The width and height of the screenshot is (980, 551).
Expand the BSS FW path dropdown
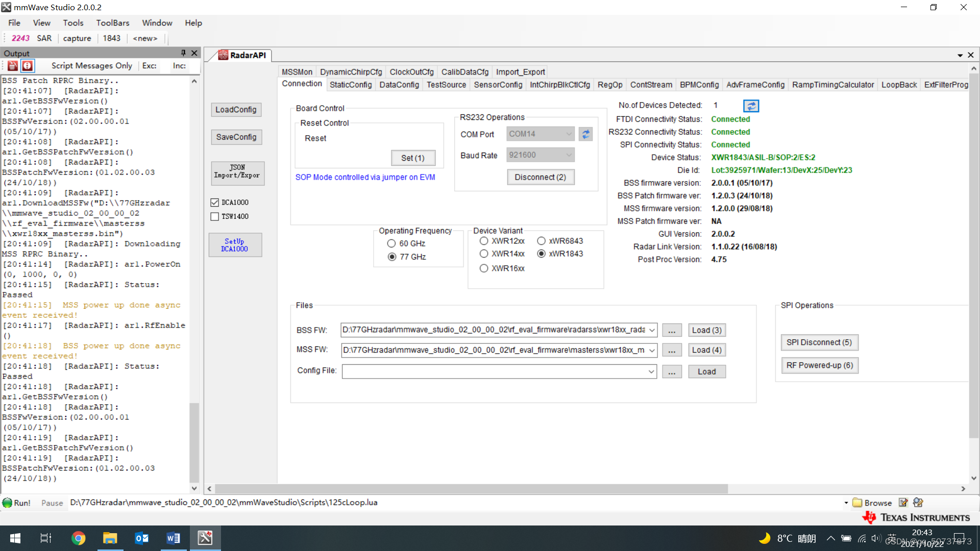pyautogui.click(x=652, y=331)
